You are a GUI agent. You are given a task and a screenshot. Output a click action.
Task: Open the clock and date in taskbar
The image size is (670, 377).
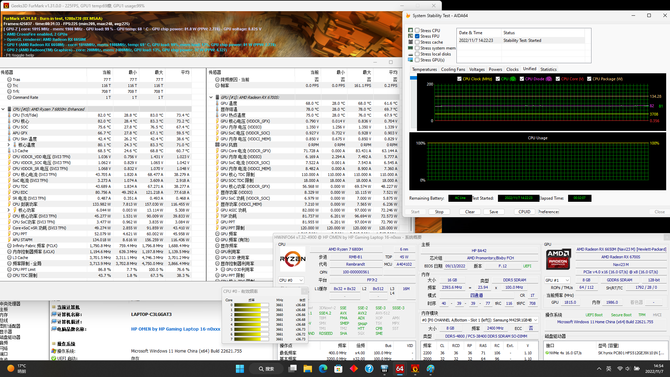[655, 368]
